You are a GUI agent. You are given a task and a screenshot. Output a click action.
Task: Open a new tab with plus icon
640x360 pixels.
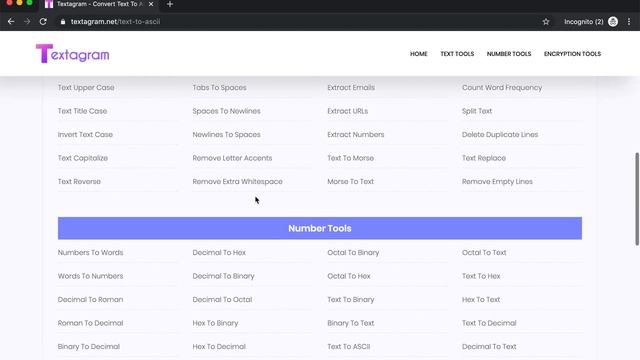(170, 4)
